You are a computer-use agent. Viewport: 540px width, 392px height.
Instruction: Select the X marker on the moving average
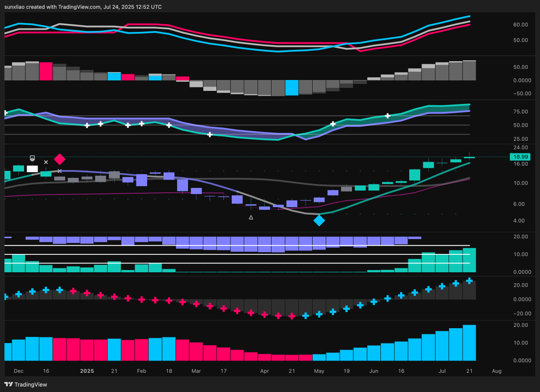tap(60, 171)
